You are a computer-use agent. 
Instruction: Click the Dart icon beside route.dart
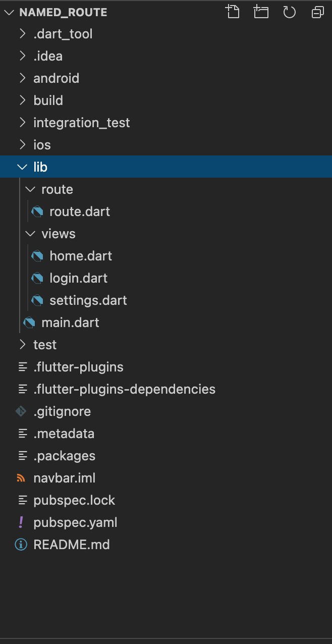click(x=37, y=211)
